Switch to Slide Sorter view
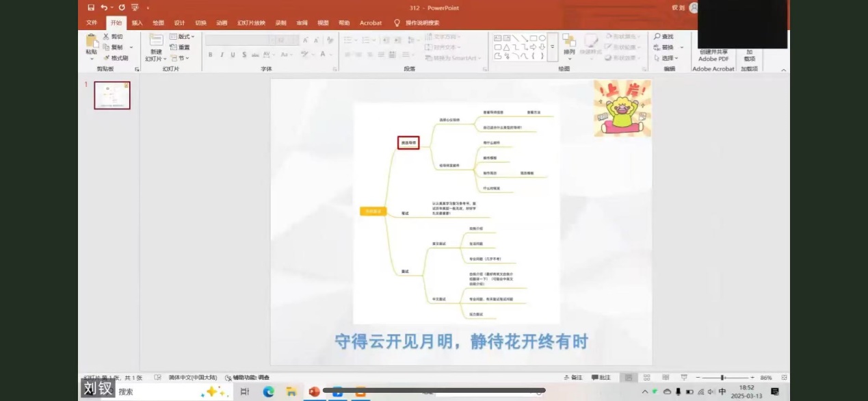This screenshot has width=868, height=401. tap(646, 378)
